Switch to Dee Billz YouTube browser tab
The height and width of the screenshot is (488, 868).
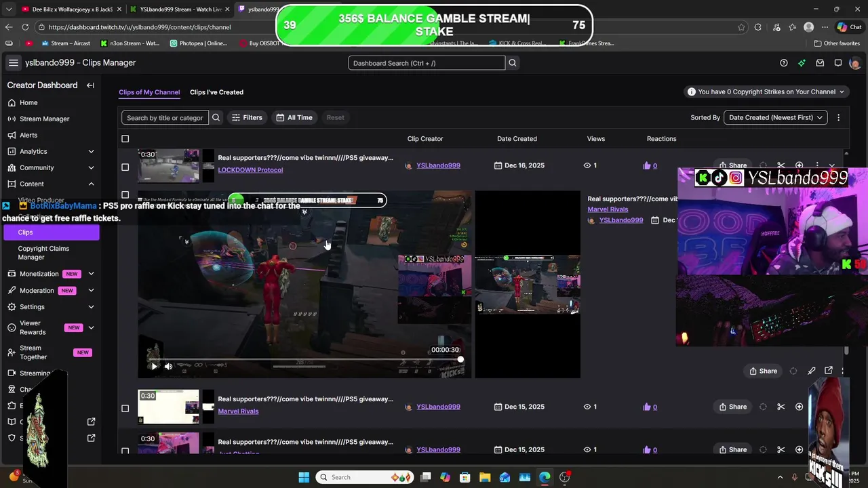click(71, 9)
